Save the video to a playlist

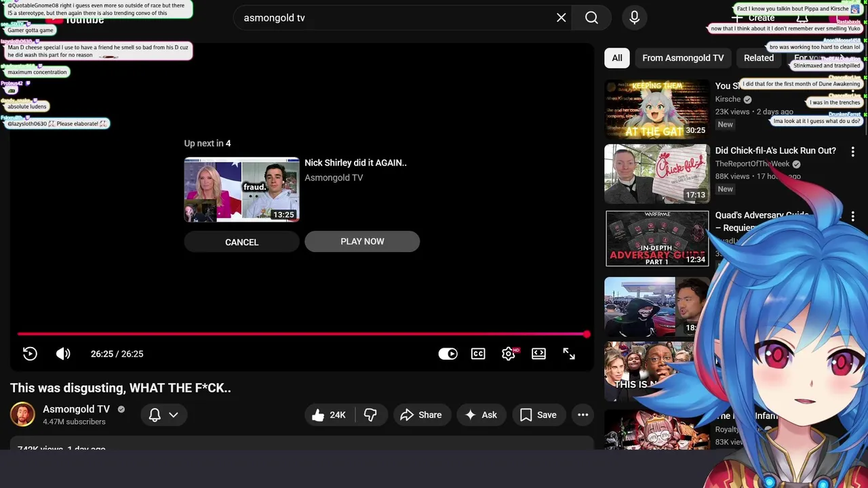[x=538, y=415]
